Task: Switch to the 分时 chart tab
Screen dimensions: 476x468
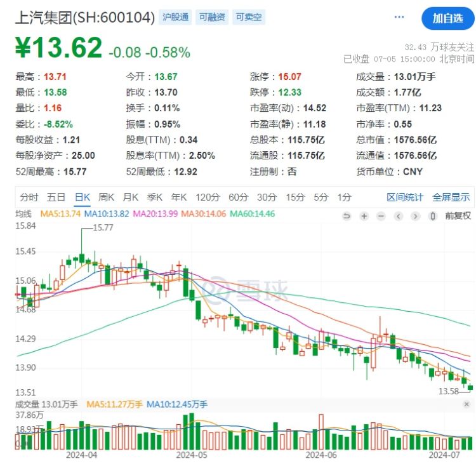Action: click(x=29, y=197)
